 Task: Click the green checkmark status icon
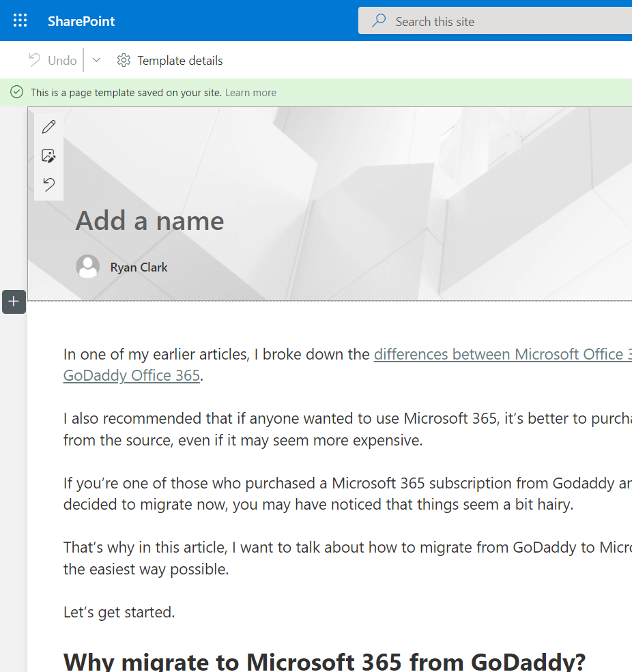17,92
